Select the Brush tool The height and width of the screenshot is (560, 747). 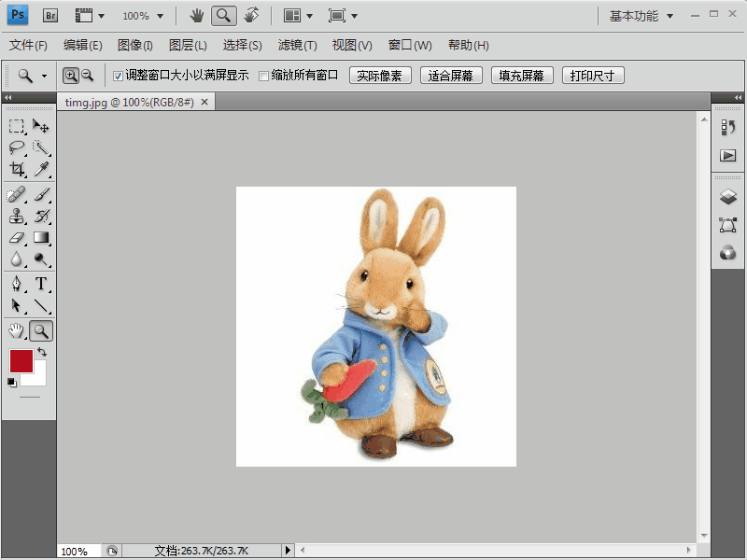point(41,195)
